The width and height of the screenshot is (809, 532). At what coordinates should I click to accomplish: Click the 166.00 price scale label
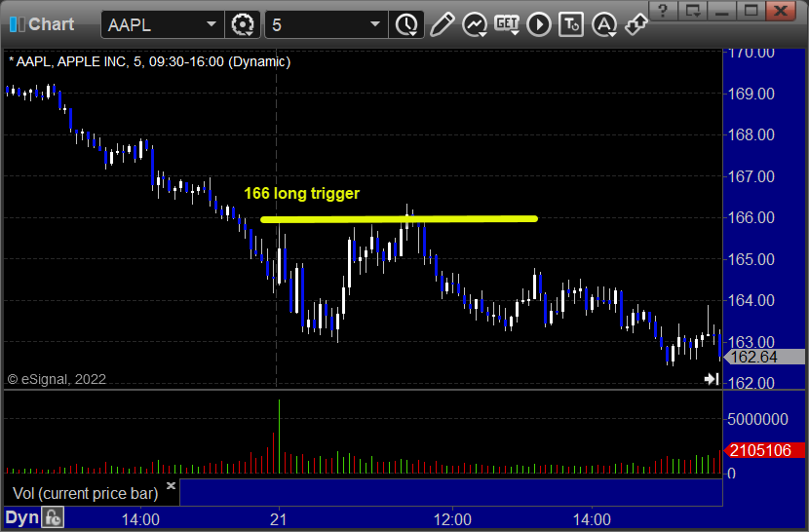click(x=751, y=217)
